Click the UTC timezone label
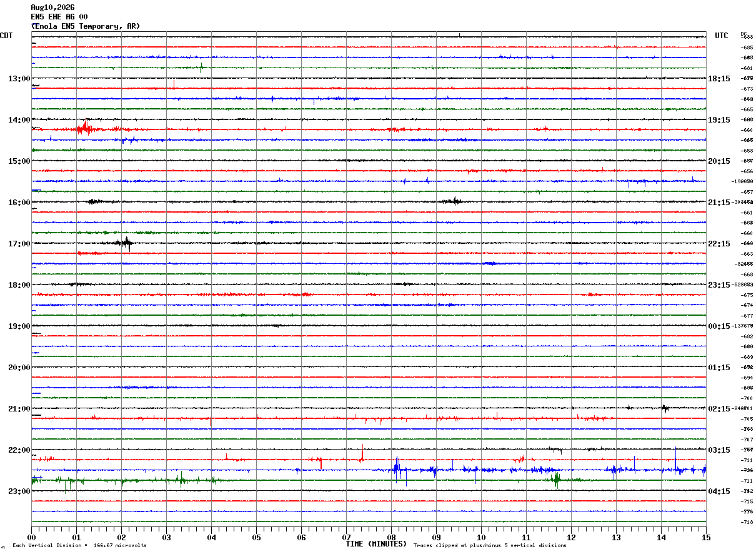 pos(722,36)
